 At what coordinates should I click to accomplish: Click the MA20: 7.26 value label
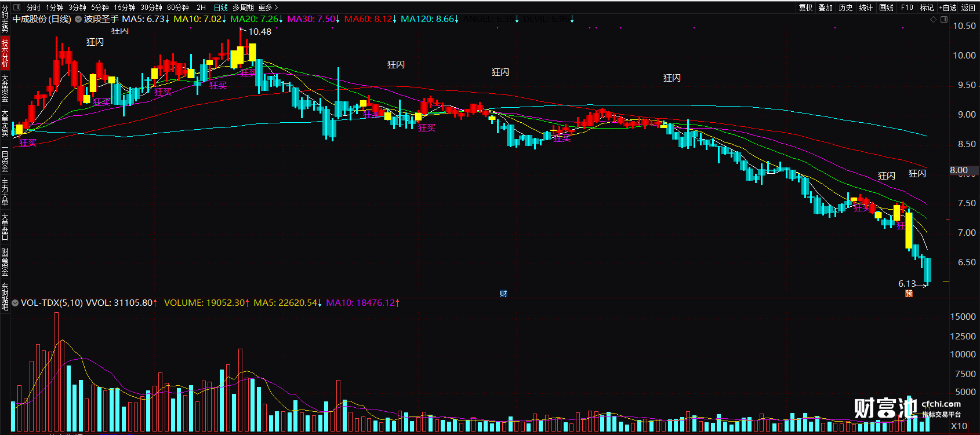pyautogui.click(x=255, y=19)
